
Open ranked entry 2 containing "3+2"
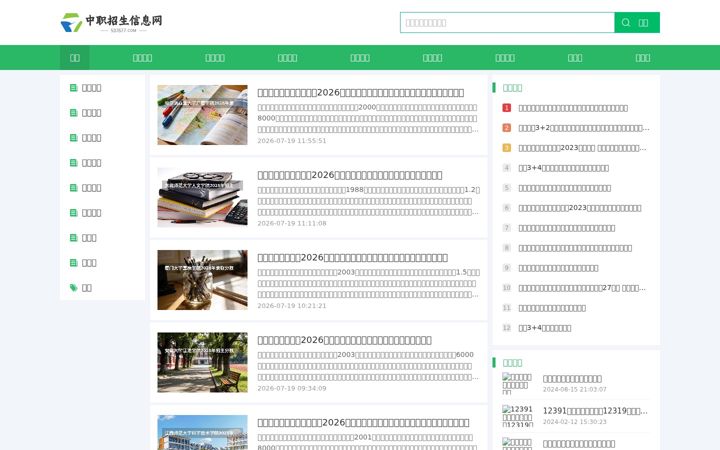point(584,128)
